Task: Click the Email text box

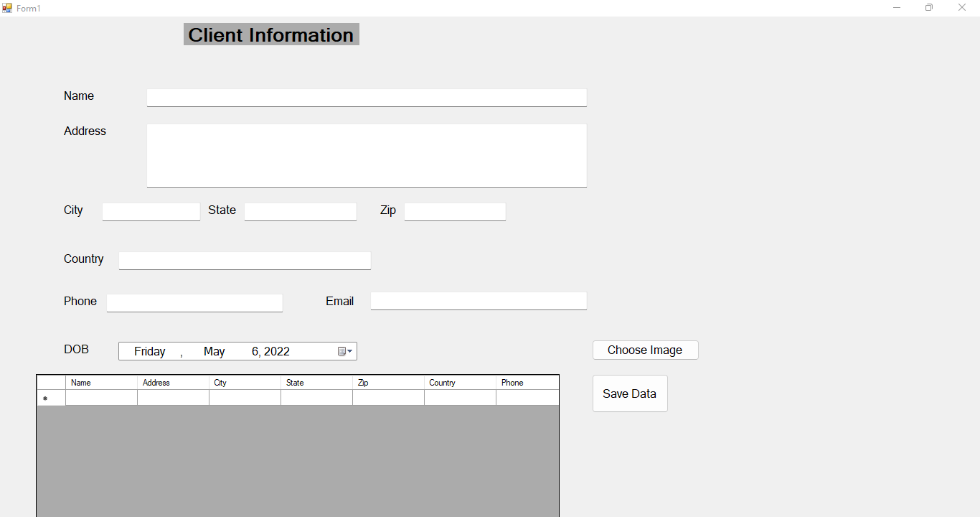Action: pyautogui.click(x=478, y=300)
